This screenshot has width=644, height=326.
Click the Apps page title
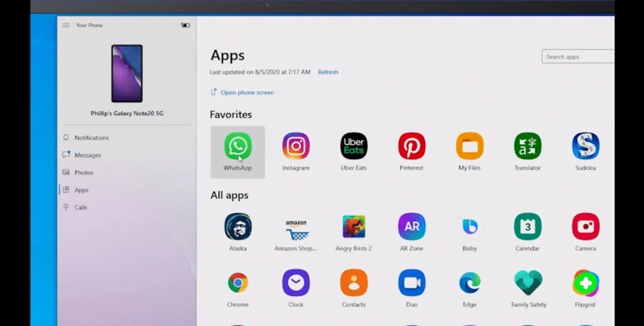[x=228, y=55]
